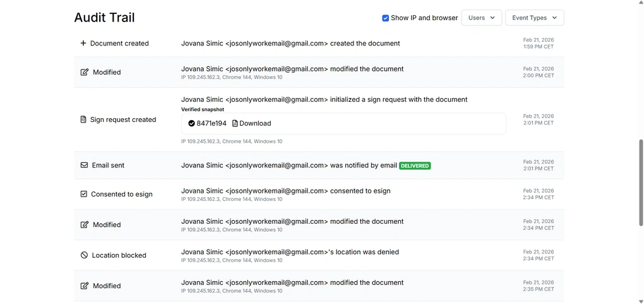Click the Sign request created document icon
The image size is (644, 304).
click(83, 119)
